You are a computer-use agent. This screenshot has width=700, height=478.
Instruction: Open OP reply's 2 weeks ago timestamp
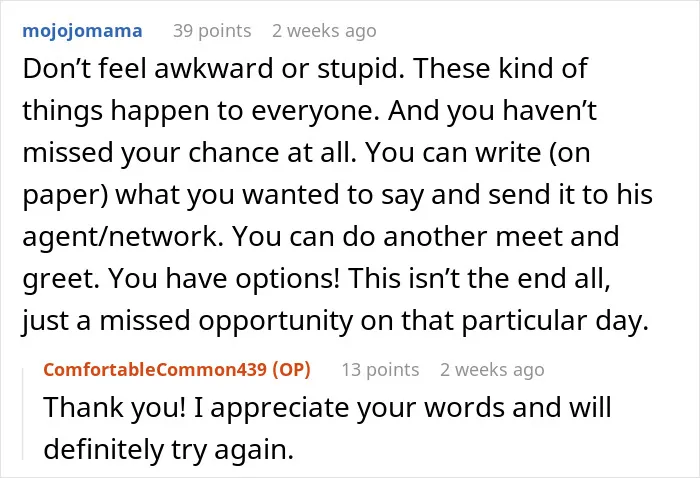pyautogui.click(x=492, y=370)
